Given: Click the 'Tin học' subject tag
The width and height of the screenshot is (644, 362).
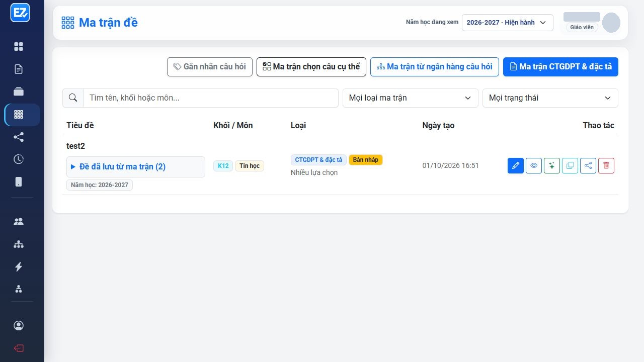Looking at the screenshot, I should pos(250,166).
